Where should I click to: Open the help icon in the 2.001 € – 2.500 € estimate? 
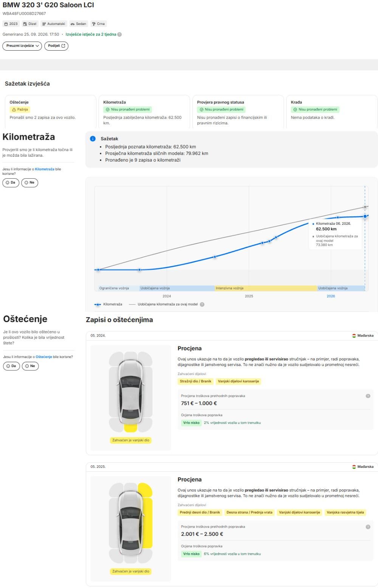pos(368,527)
